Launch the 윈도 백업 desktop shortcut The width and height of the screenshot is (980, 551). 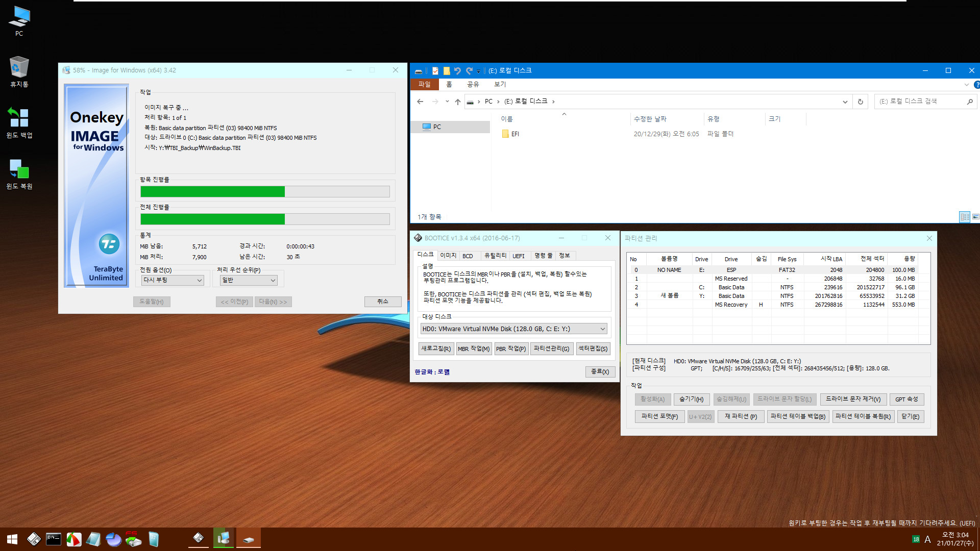coord(19,122)
